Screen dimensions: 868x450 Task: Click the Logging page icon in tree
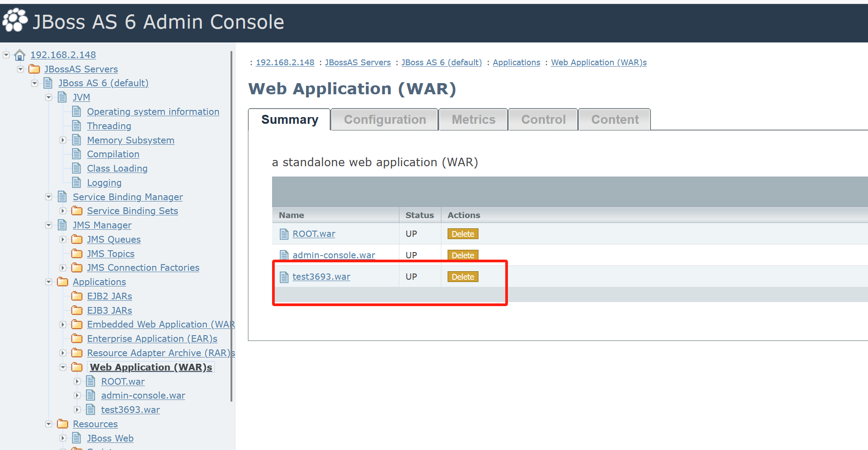(77, 182)
